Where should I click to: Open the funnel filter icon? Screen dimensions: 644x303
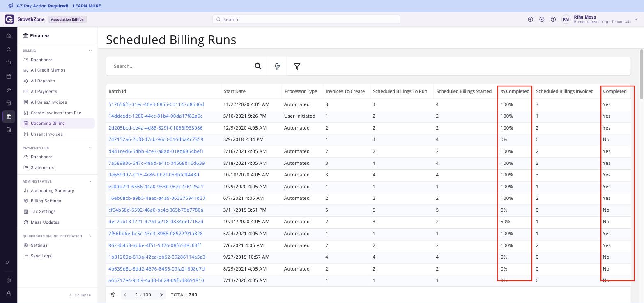pyautogui.click(x=297, y=66)
